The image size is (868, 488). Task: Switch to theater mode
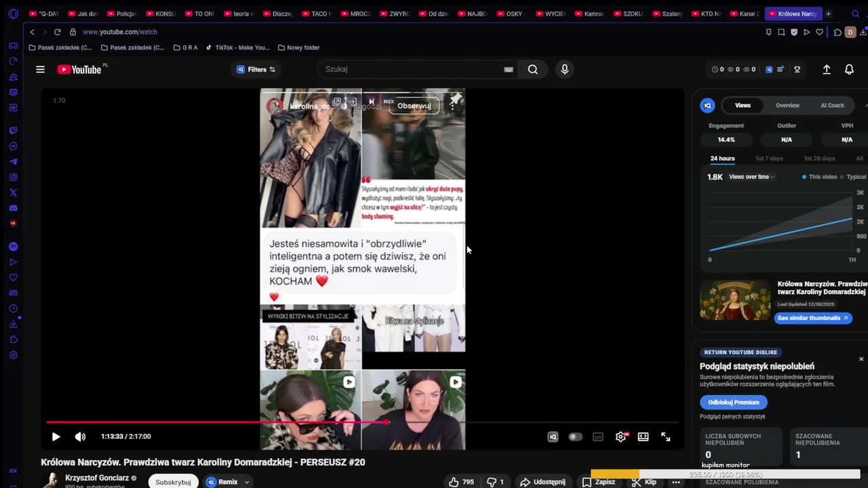coord(643,436)
